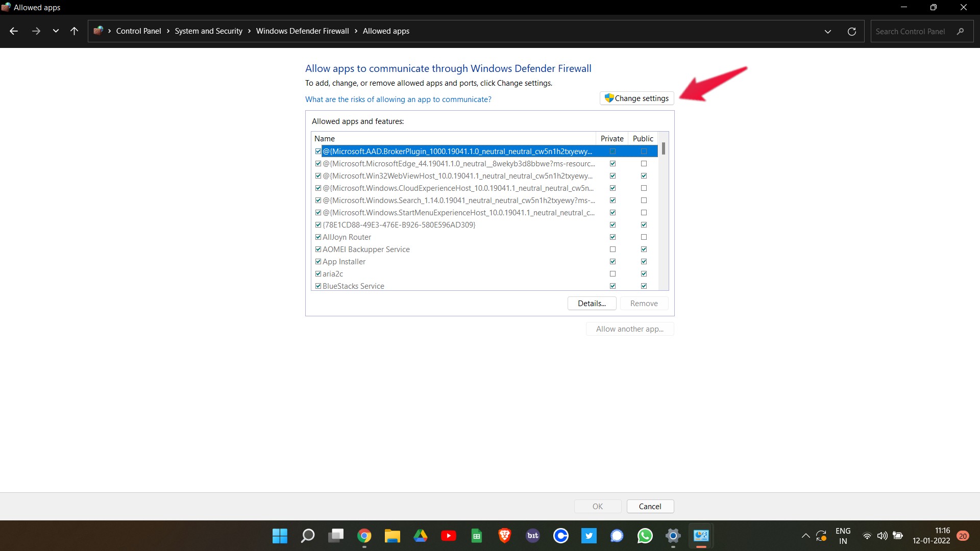The width and height of the screenshot is (980, 551).
Task: Open Google Sheets from taskbar
Action: (476, 536)
